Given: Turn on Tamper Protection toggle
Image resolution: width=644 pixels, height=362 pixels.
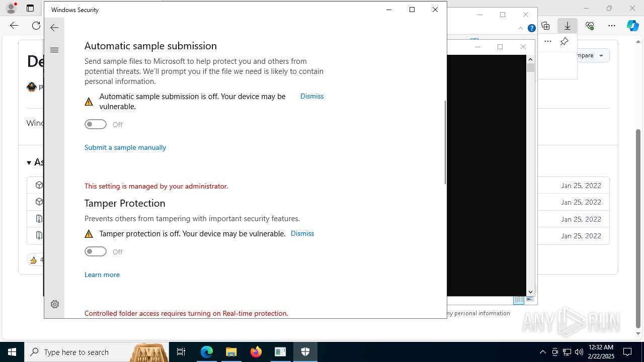Looking at the screenshot, I should pos(96,251).
